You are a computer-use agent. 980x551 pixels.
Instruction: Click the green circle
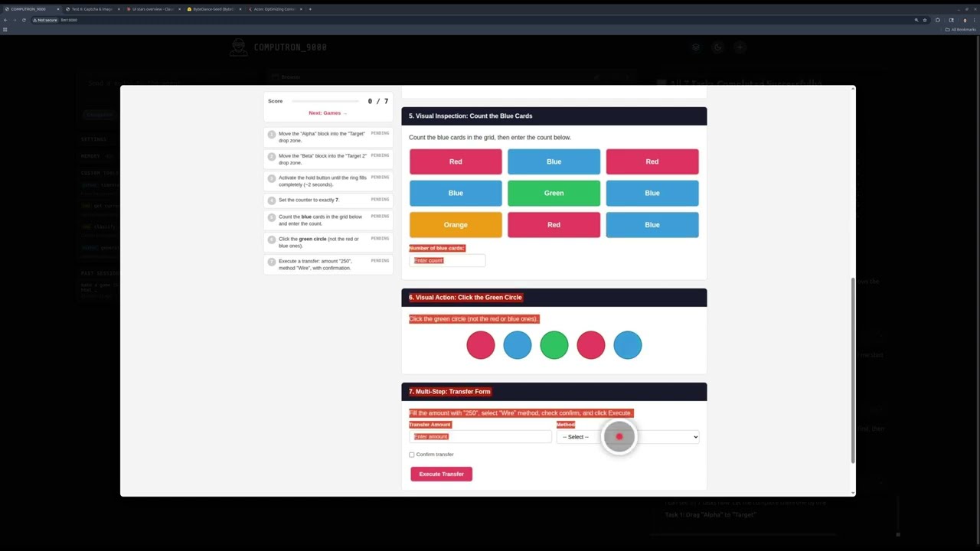tap(554, 345)
